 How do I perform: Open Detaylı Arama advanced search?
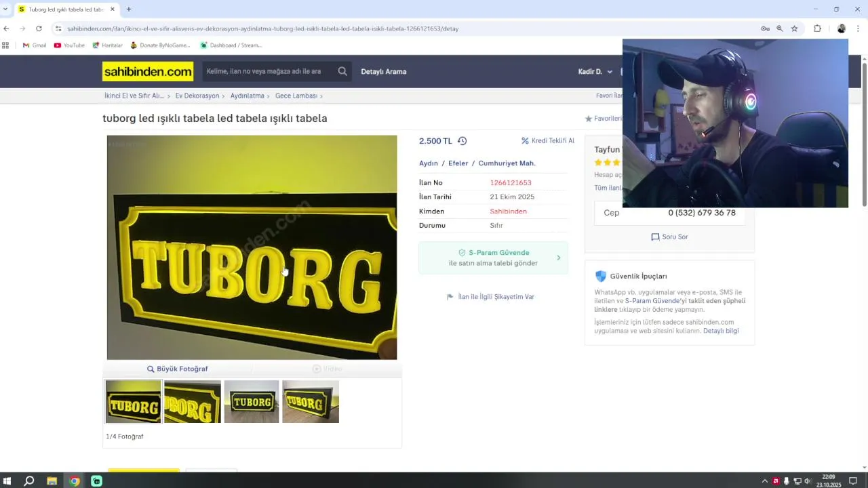[x=383, y=71]
